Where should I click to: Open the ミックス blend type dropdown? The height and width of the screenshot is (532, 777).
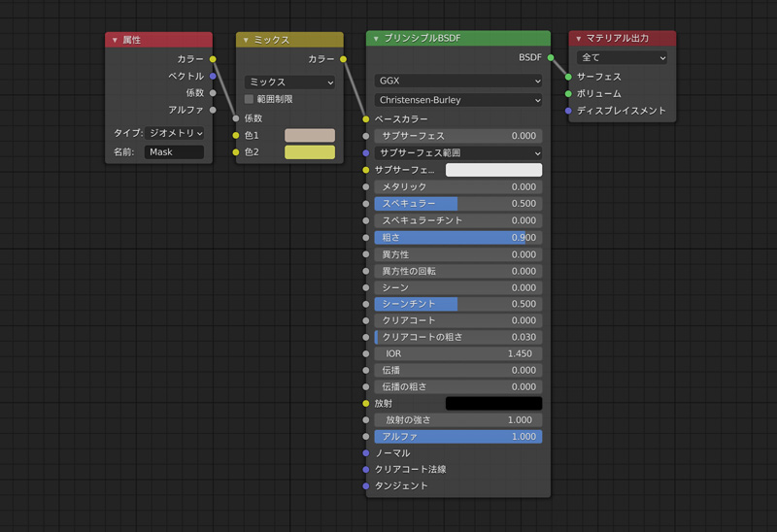pos(289,83)
